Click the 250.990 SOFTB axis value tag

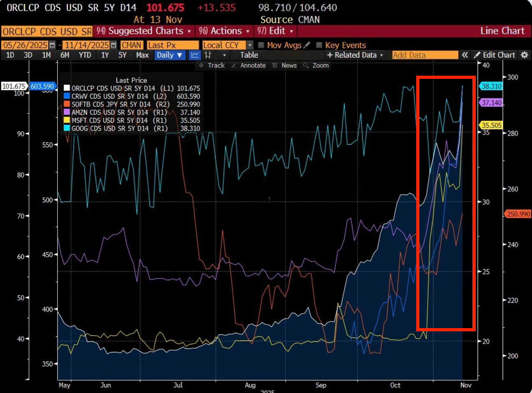tap(517, 214)
